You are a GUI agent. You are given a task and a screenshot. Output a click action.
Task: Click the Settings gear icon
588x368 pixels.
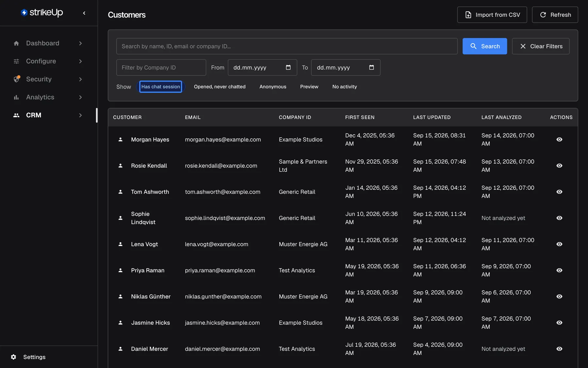point(13,357)
